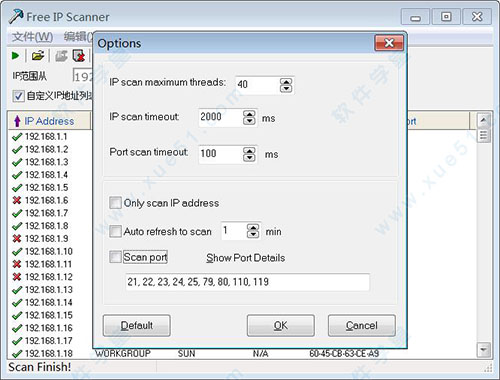Viewport: 500px width, 380px height.
Task: Open the IP list with the folder icon
Action: click(x=38, y=56)
